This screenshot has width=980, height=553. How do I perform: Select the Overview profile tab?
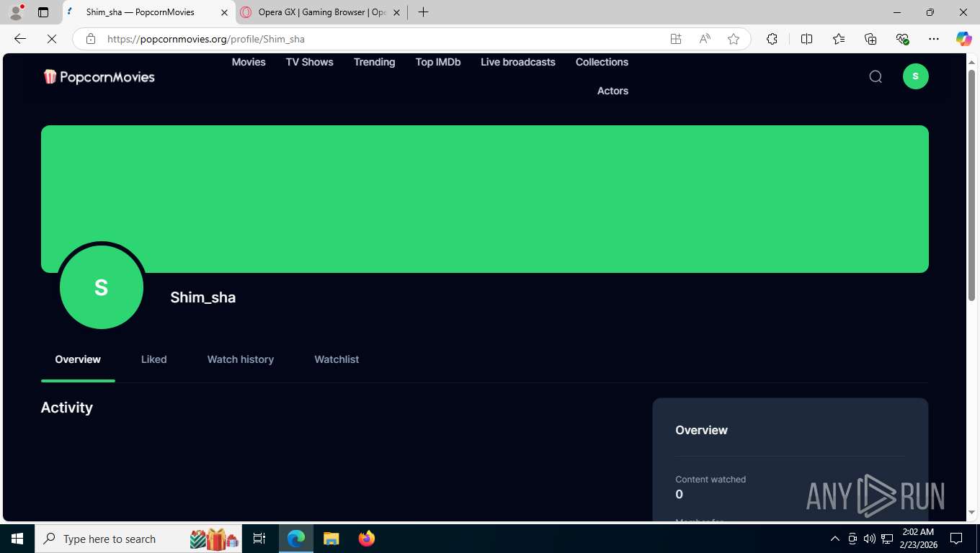[78, 359]
